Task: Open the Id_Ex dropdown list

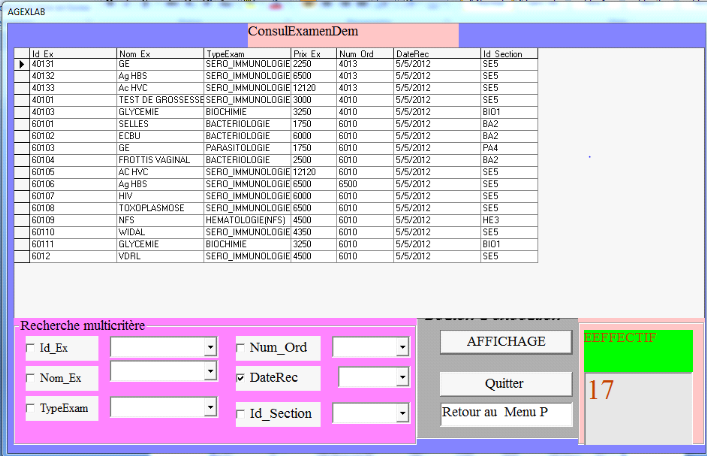Action: pyautogui.click(x=210, y=347)
